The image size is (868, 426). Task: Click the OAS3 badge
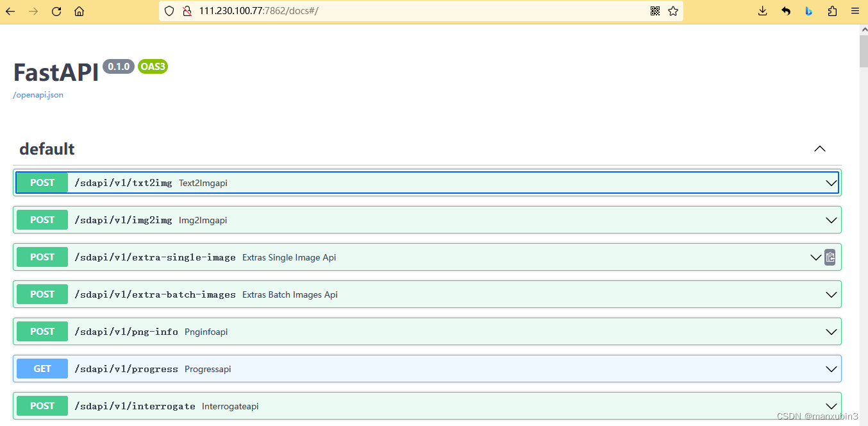click(x=153, y=66)
